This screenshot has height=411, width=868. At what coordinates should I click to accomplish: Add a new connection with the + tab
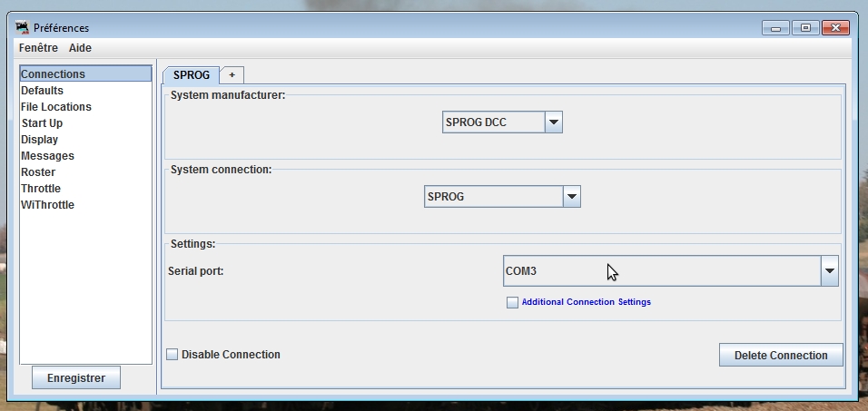(232, 74)
